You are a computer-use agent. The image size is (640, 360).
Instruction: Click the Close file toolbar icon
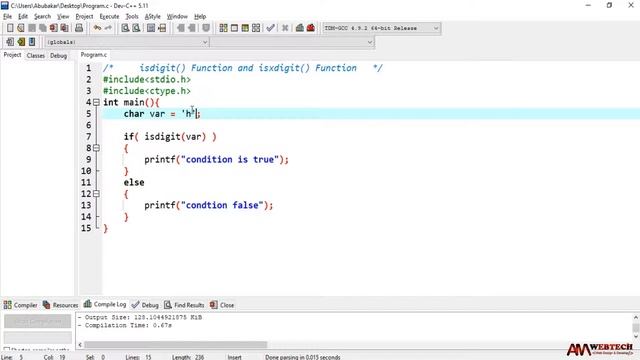(53, 28)
